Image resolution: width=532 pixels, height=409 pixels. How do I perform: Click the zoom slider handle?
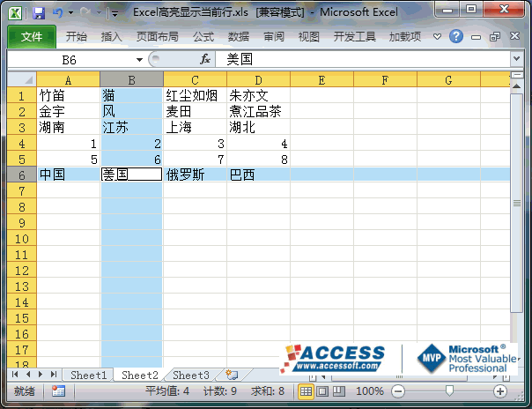coord(449,390)
